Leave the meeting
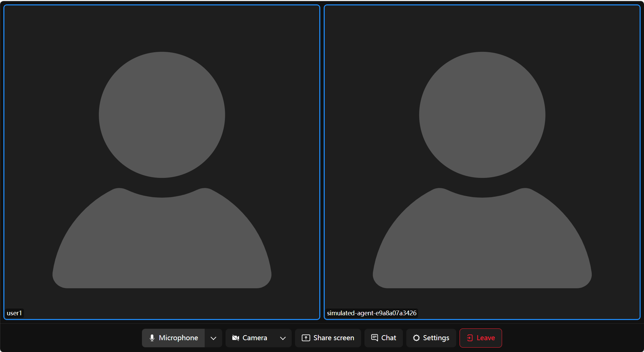Image resolution: width=644 pixels, height=352 pixels. pos(481,338)
